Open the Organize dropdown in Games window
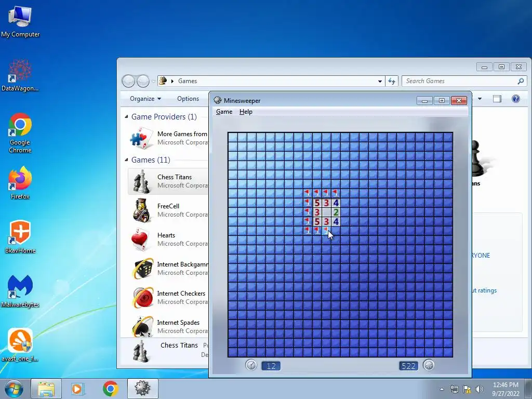Screen dimensions: 532x399 point(145,98)
